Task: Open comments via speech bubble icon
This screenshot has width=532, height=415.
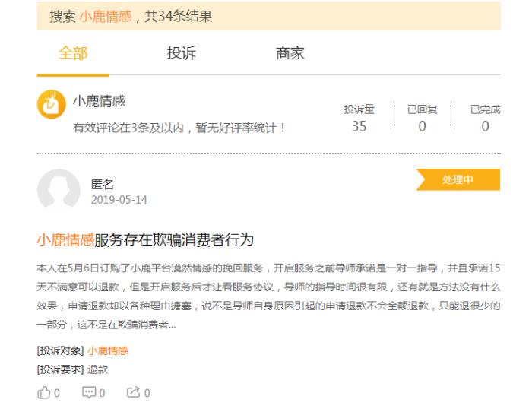Action: tap(88, 392)
